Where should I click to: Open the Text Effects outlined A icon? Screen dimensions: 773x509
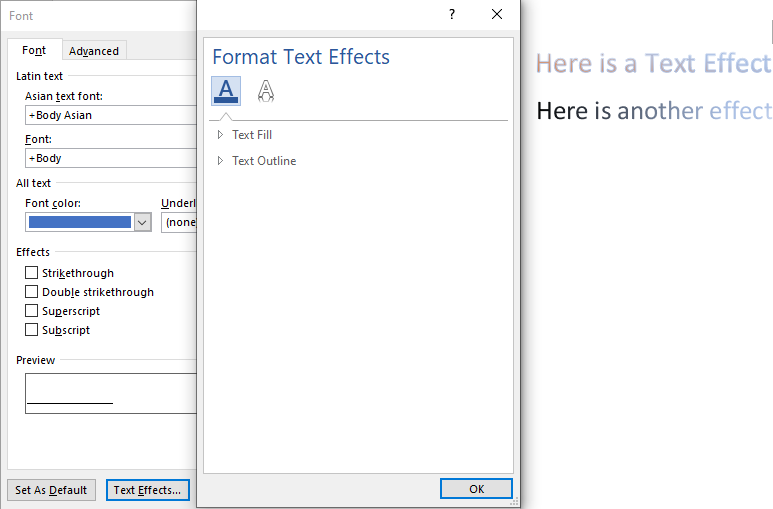[x=266, y=91]
